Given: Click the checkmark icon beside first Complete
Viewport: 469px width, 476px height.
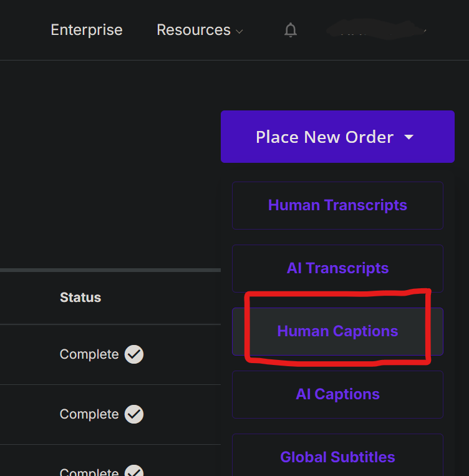Looking at the screenshot, I should coord(134,354).
